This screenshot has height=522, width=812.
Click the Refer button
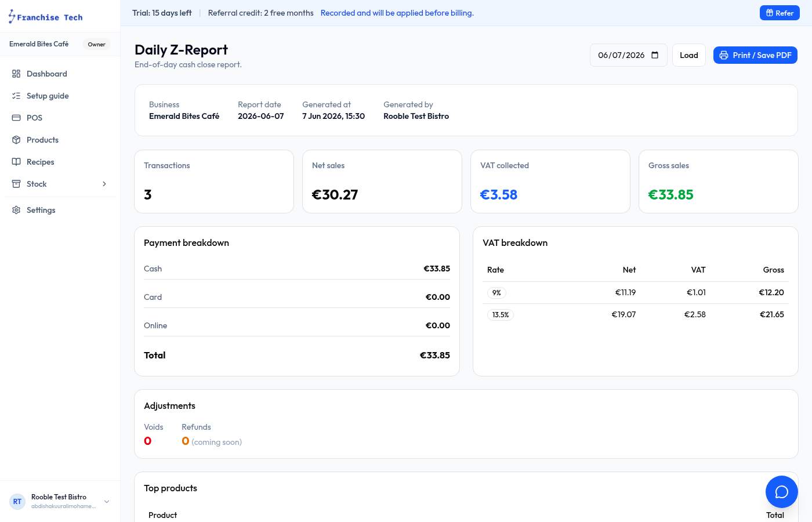tap(780, 13)
